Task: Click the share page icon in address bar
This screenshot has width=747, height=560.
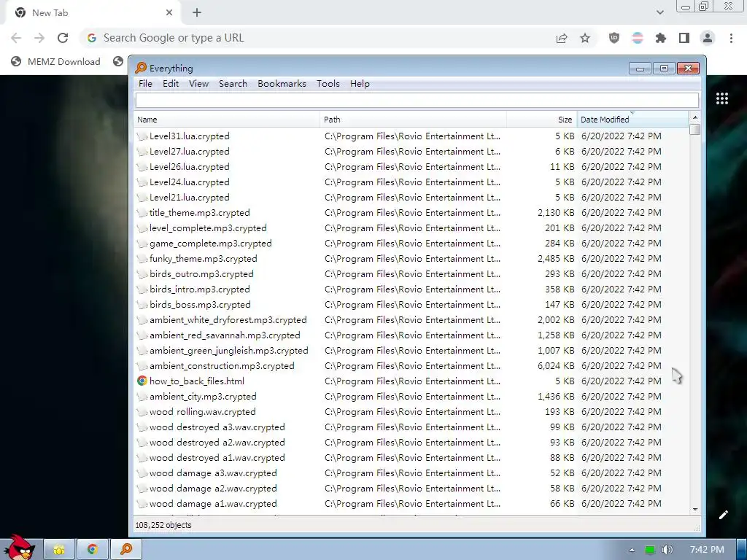Action: coord(562,38)
